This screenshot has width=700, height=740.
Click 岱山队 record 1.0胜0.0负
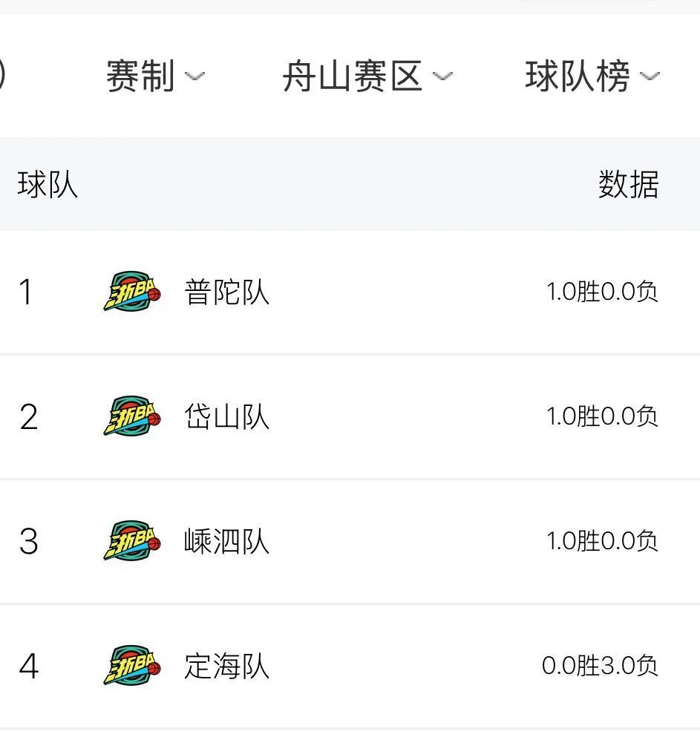point(602,416)
